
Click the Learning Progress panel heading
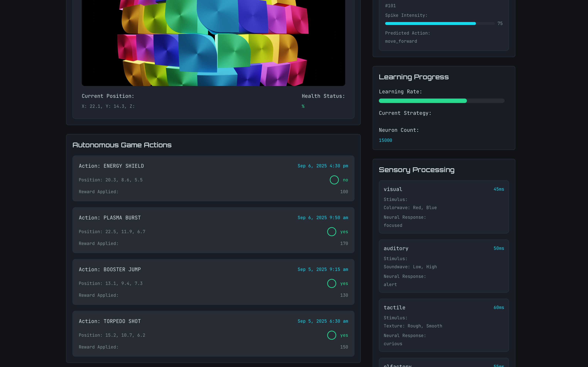[x=413, y=77]
